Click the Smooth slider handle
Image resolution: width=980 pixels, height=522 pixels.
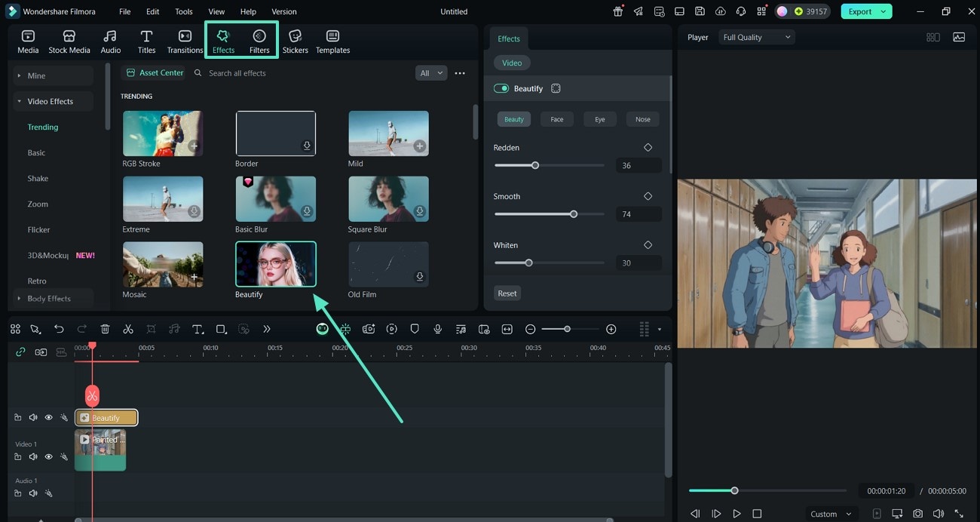pyautogui.click(x=574, y=214)
